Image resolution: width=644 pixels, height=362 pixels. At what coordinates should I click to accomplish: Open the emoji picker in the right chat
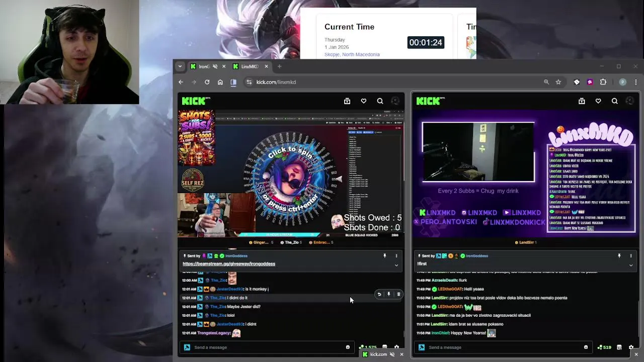pyautogui.click(x=586, y=347)
